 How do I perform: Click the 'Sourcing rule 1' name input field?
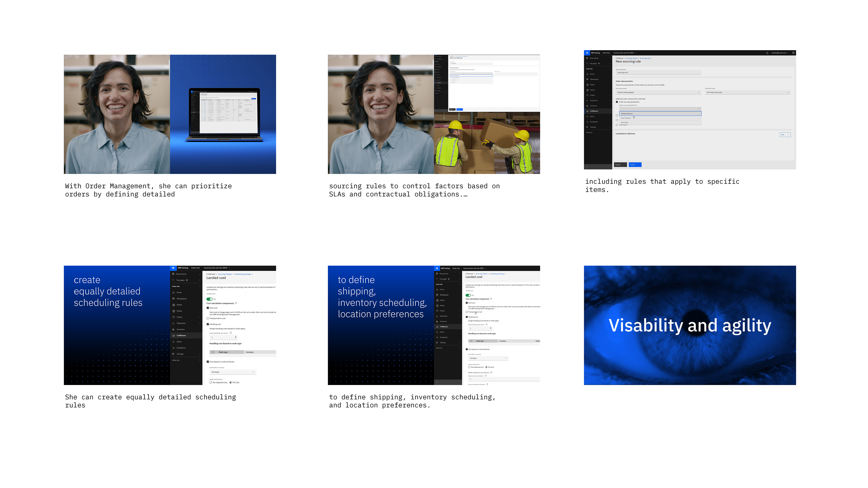pos(658,72)
